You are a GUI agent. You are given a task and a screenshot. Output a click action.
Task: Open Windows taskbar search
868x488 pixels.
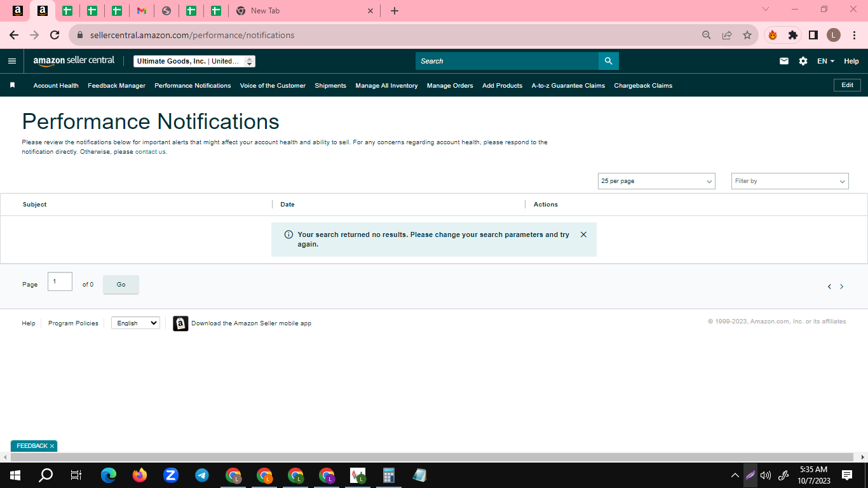pyautogui.click(x=46, y=475)
